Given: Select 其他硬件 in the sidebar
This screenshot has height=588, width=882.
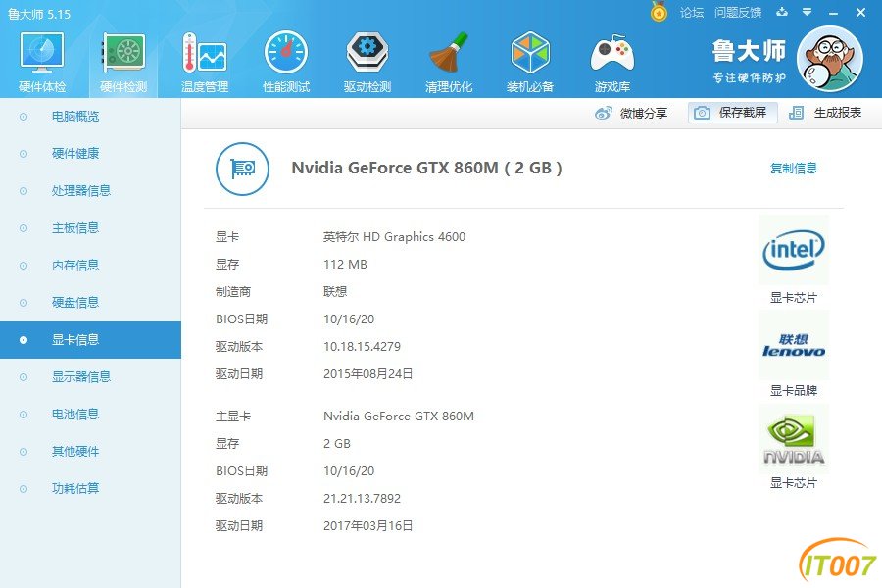Looking at the screenshot, I should (x=90, y=451).
